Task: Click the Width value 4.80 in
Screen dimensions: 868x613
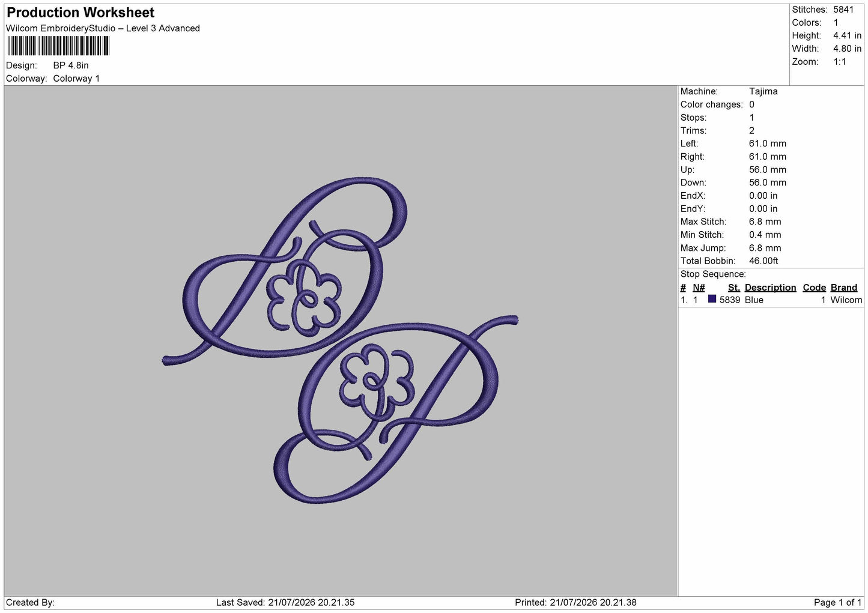Action: click(847, 49)
